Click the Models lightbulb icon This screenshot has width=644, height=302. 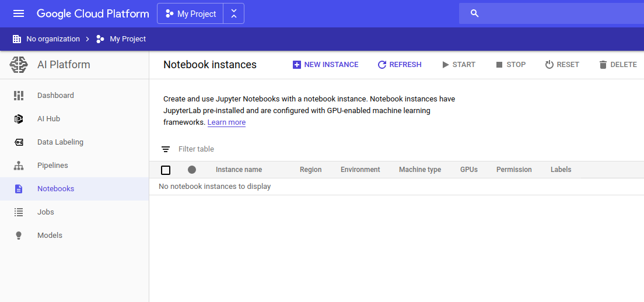point(19,236)
